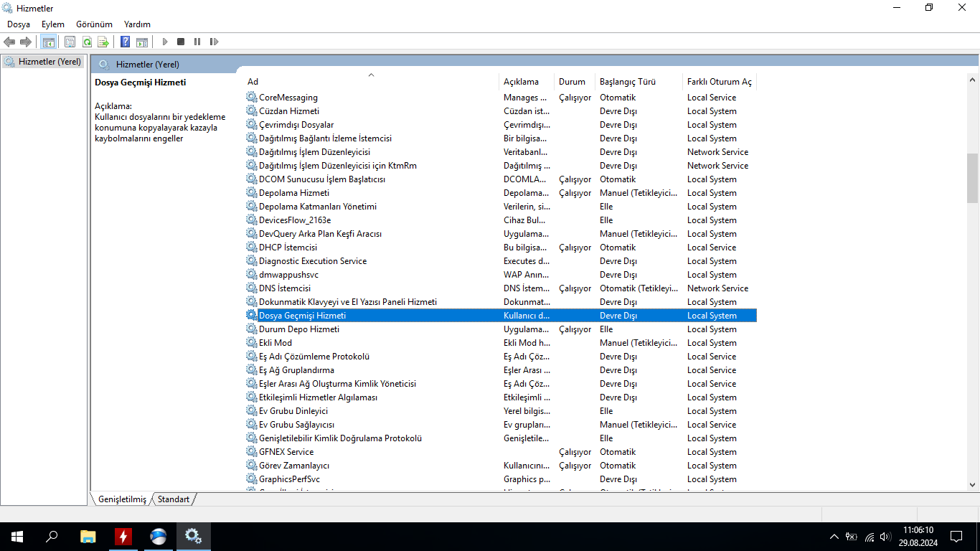Click the Pause Service icon
This screenshot has width=980, height=551.
(x=197, y=42)
